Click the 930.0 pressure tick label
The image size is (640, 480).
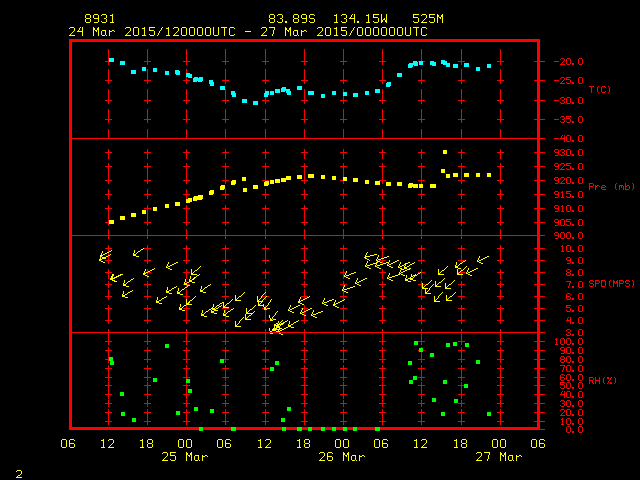coord(569,153)
